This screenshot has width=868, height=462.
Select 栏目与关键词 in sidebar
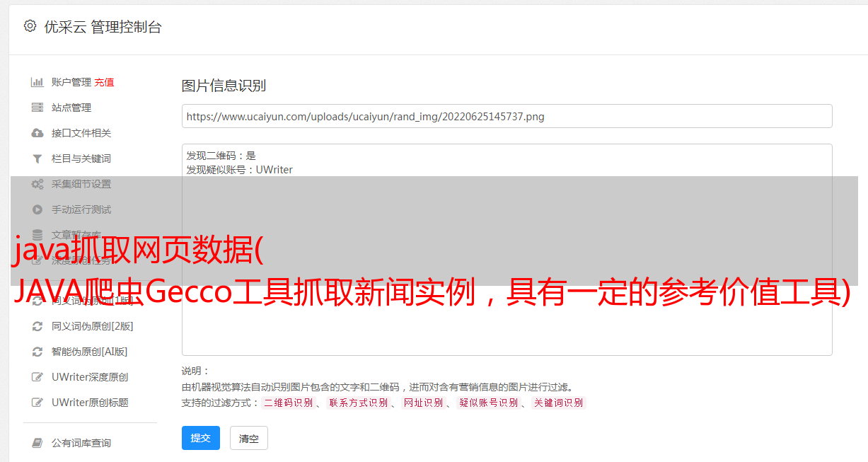click(81, 158)
